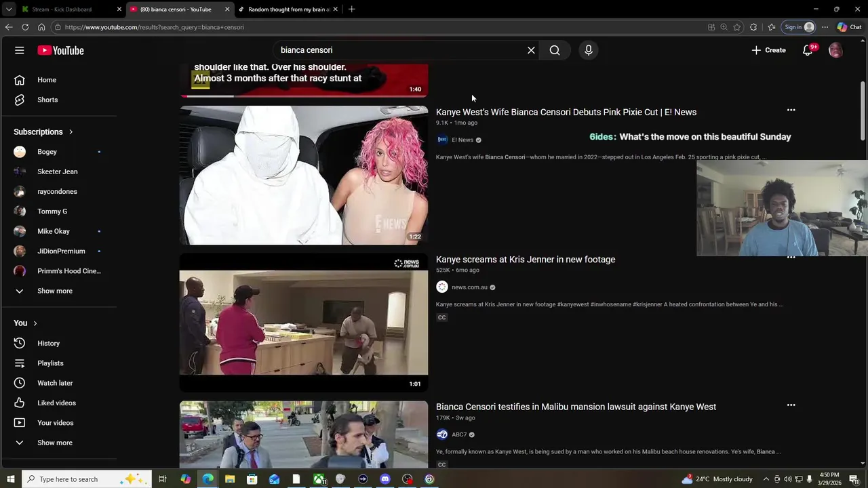Screen dimensions: 868x488
Task: Click the bianca censori search input field
Action: (x=400, y=50)
